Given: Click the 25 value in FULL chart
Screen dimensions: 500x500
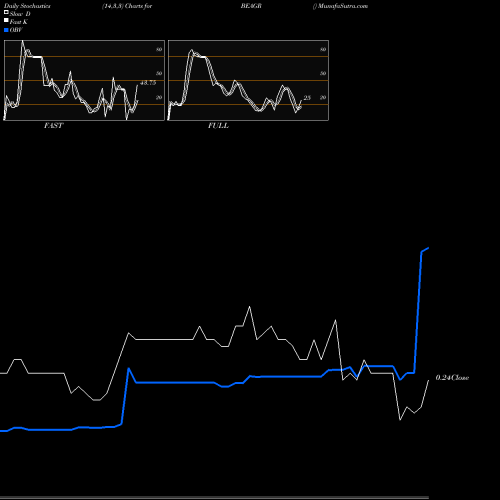Looking at the screenshot, I should pyautogui.click(x=307, y=98).
